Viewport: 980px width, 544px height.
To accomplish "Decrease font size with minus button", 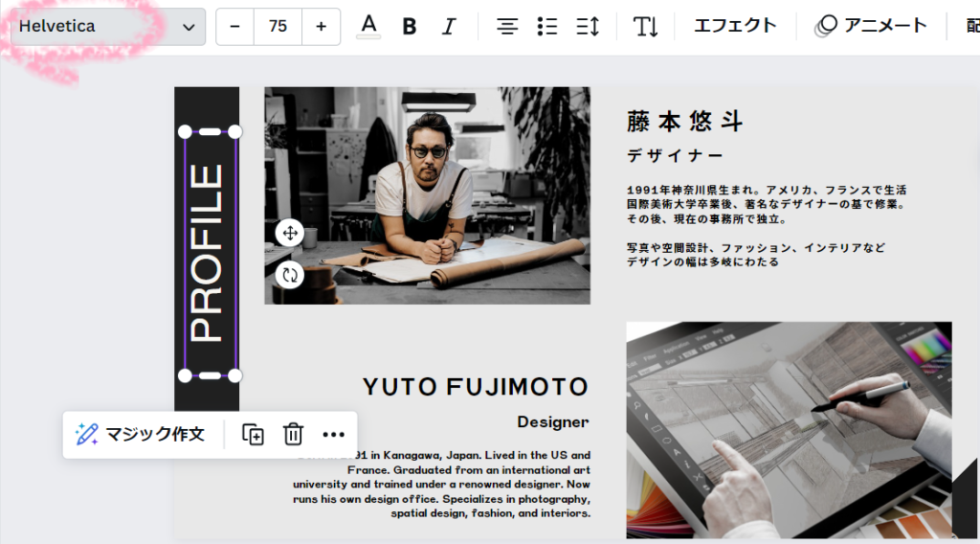I will point(235,26).
